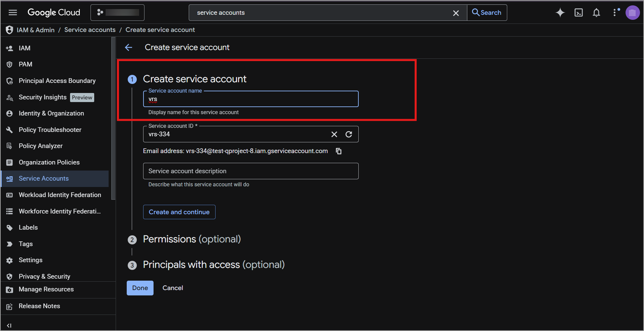The width and height of the screenshot is (644, 331).
Task: Open the Gemini AI assistant sparkle icon
Action: 560,13
